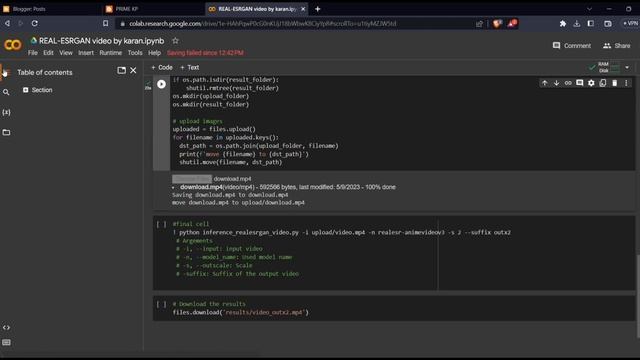The image size is (640, 360).
Task: Open search sidebar icon
Action: tap(6, 93)
